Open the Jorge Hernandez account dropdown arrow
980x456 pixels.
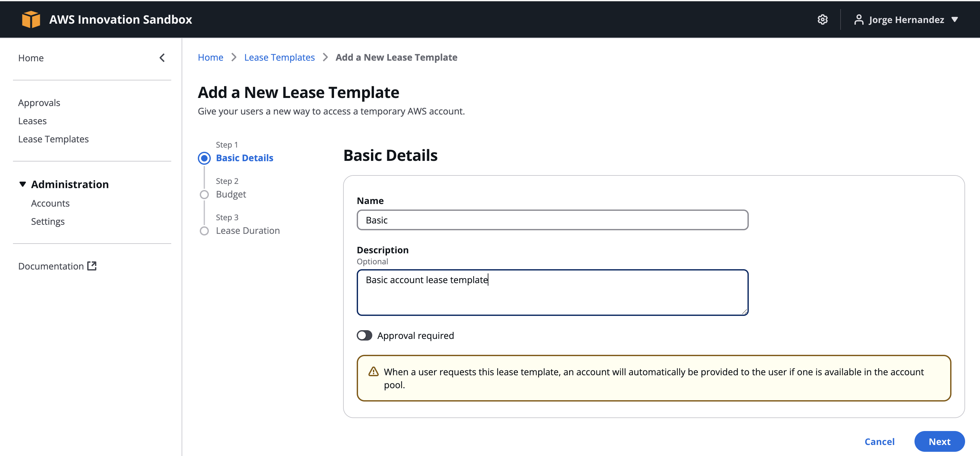coord(954,19)
